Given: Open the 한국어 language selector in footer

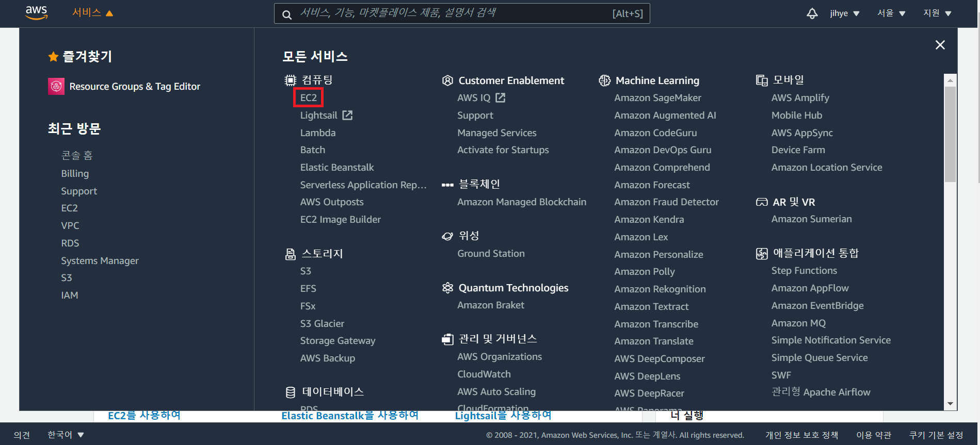Looking at the screenshot, I should tap(66, 435).
